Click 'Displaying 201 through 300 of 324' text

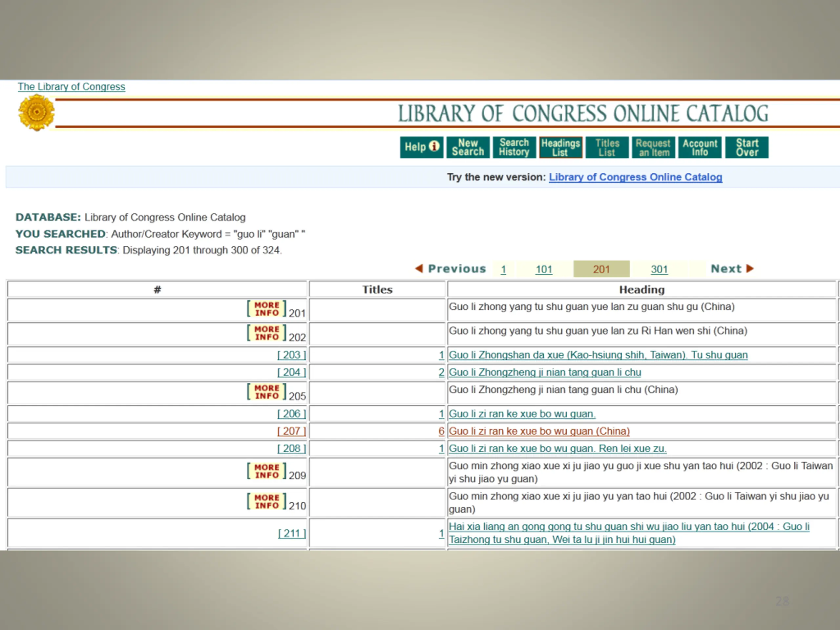point(202,250)
